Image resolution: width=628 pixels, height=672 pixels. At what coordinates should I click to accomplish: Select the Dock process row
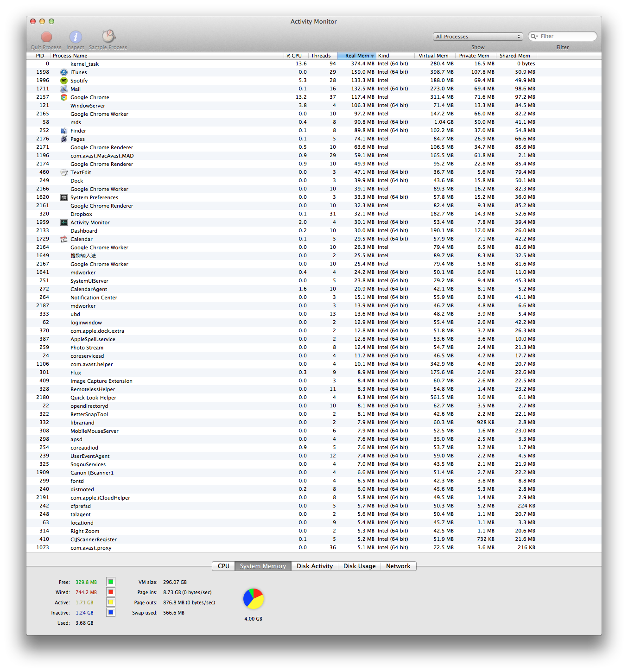point(314,181)
